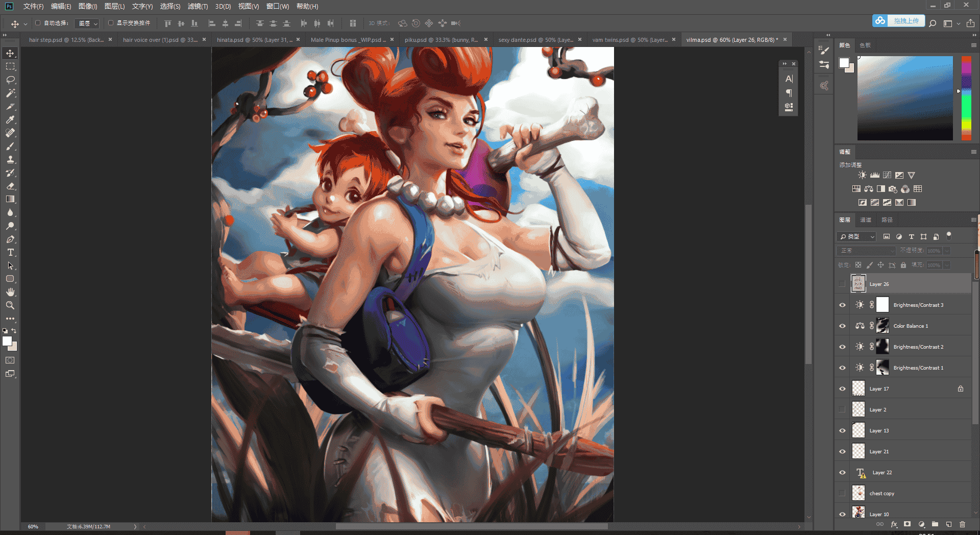980x535 pixels.
Task: Select the Type tool
Action: coord(10,252)
